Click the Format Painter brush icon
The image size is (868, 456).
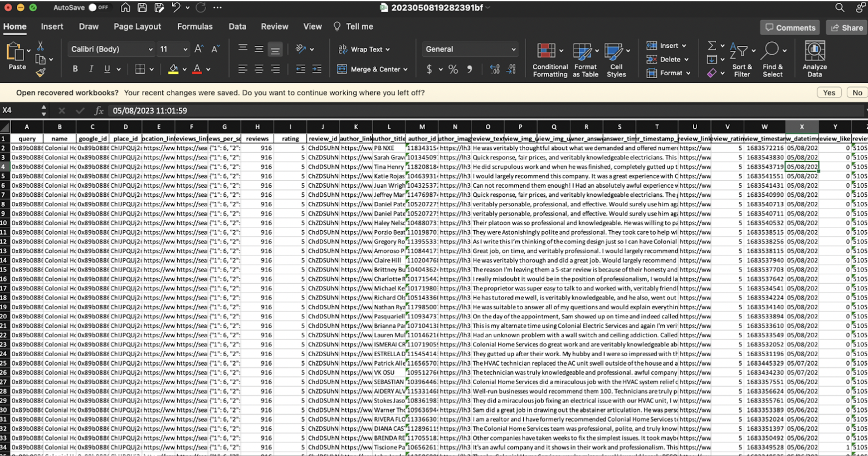coord(40,72)
